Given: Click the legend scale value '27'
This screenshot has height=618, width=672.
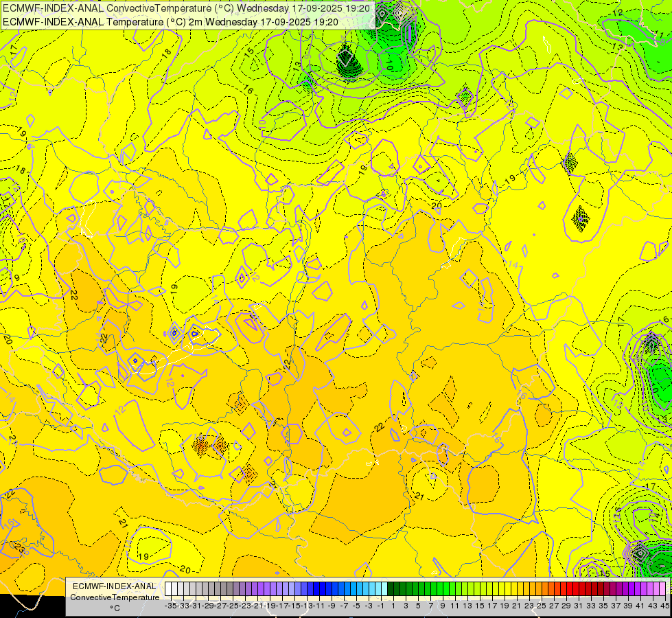Looking at the screenshot, I should [x=554, y=606].
